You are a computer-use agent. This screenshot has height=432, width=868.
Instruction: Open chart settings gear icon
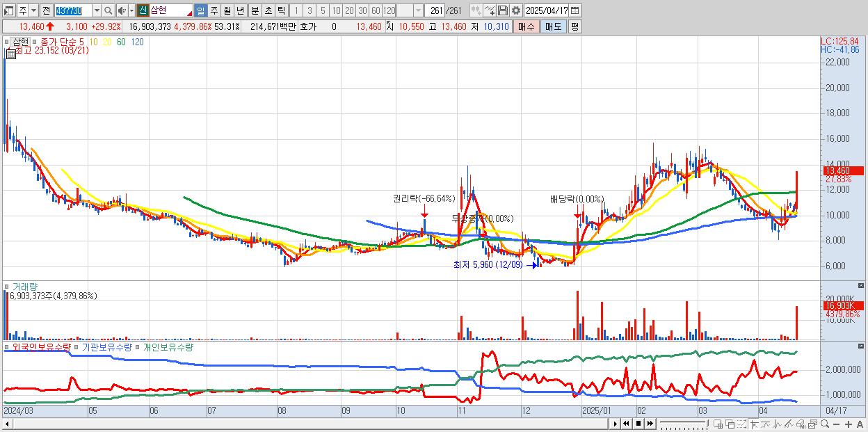516,10
